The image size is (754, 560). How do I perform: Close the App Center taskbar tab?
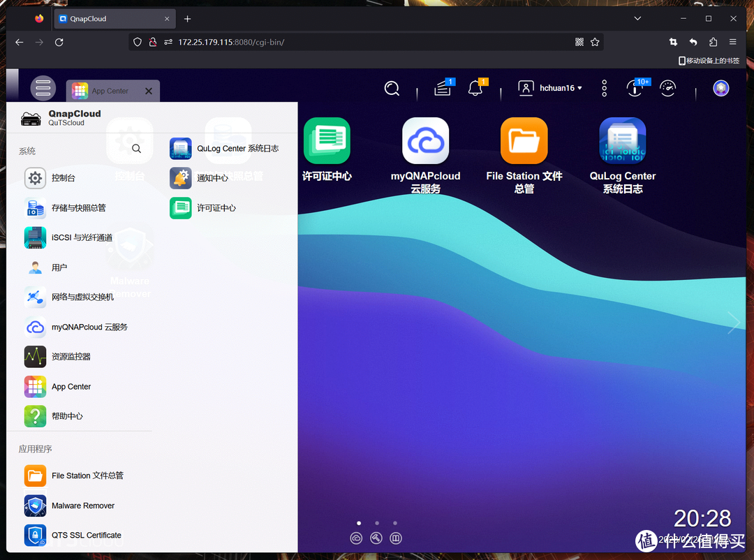149,91
